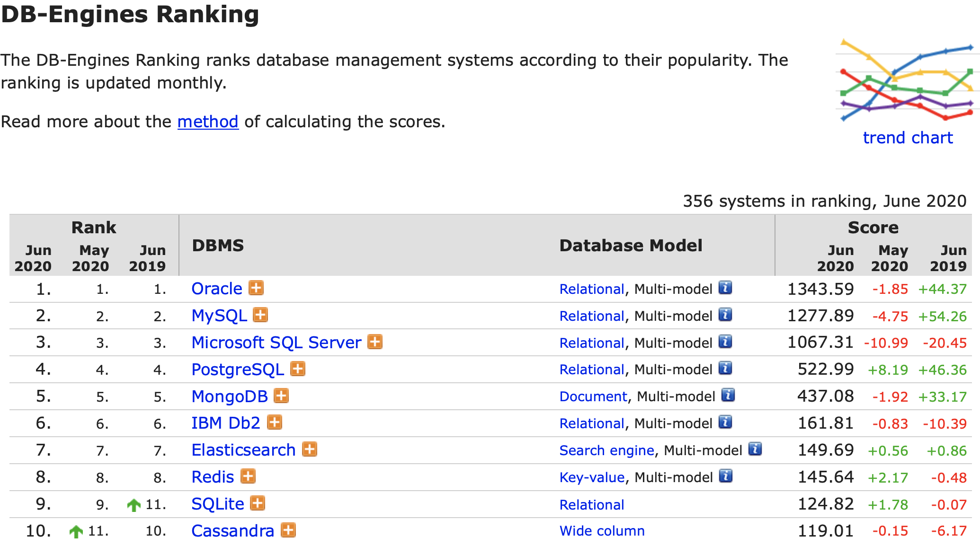The height and width of the screenshot is (546, 980).
Task: Click info icon in Redis row
Action: 725,476
